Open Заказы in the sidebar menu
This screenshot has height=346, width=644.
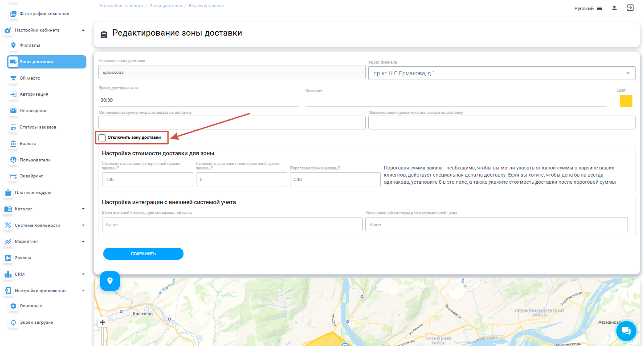(x=23, y=258)
